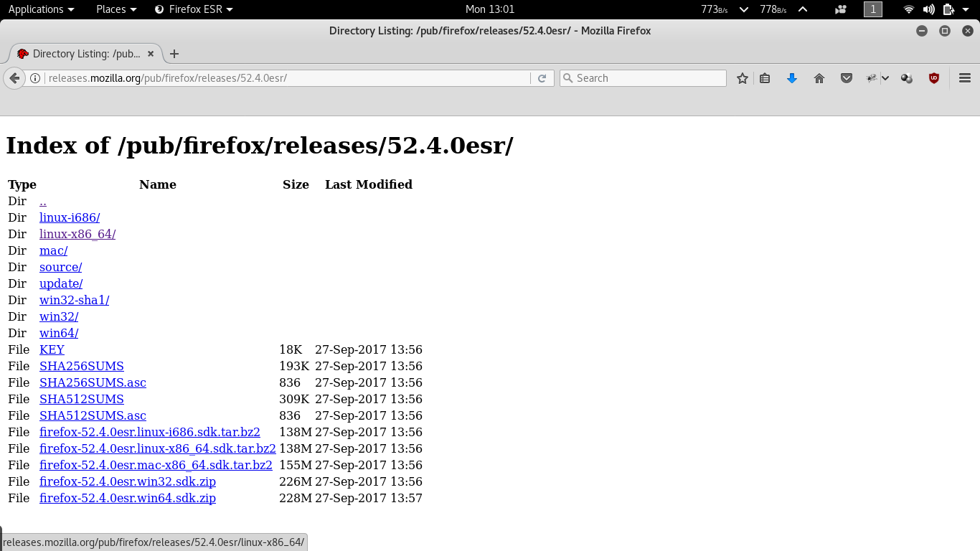Open a new tab with plus button

(174, 54)
